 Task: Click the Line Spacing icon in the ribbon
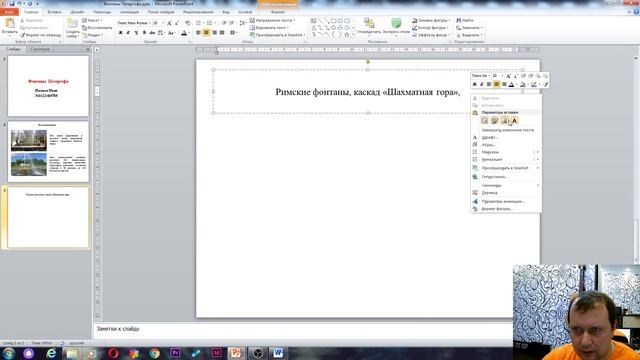(242, 23)
